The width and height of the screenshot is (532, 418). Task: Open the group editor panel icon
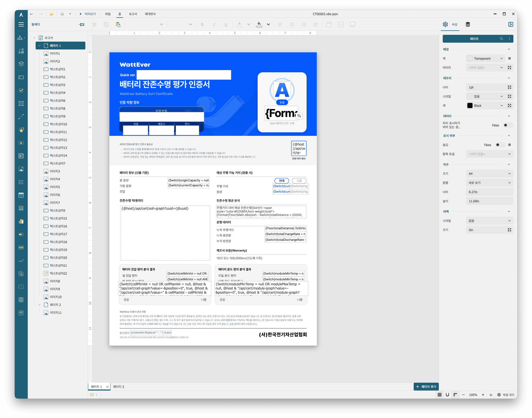[21, 51]
